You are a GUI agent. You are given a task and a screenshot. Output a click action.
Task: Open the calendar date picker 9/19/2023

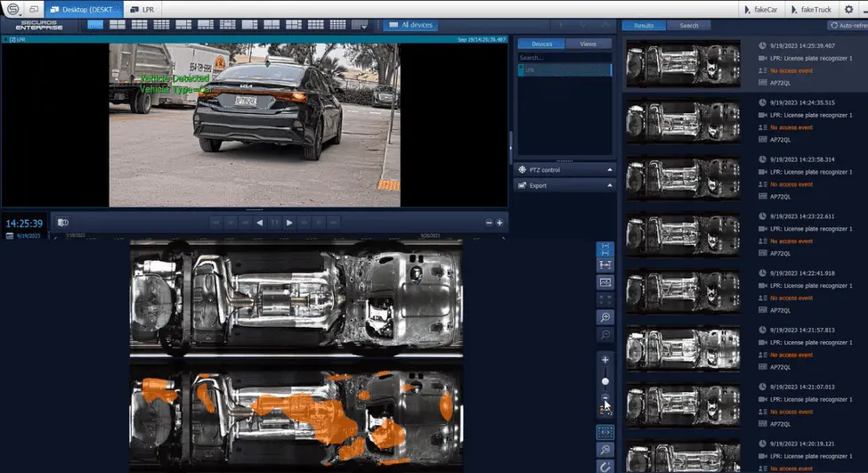(x=24, y=236)
